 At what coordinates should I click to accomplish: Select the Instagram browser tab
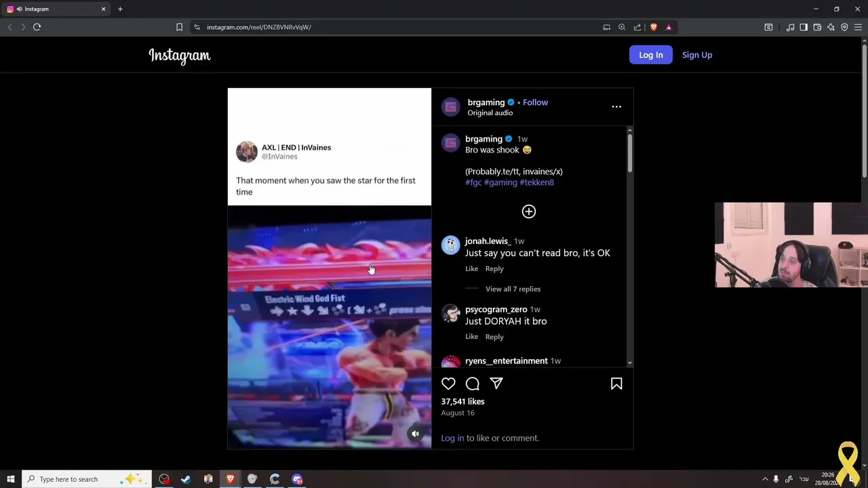tap(57, 9)
